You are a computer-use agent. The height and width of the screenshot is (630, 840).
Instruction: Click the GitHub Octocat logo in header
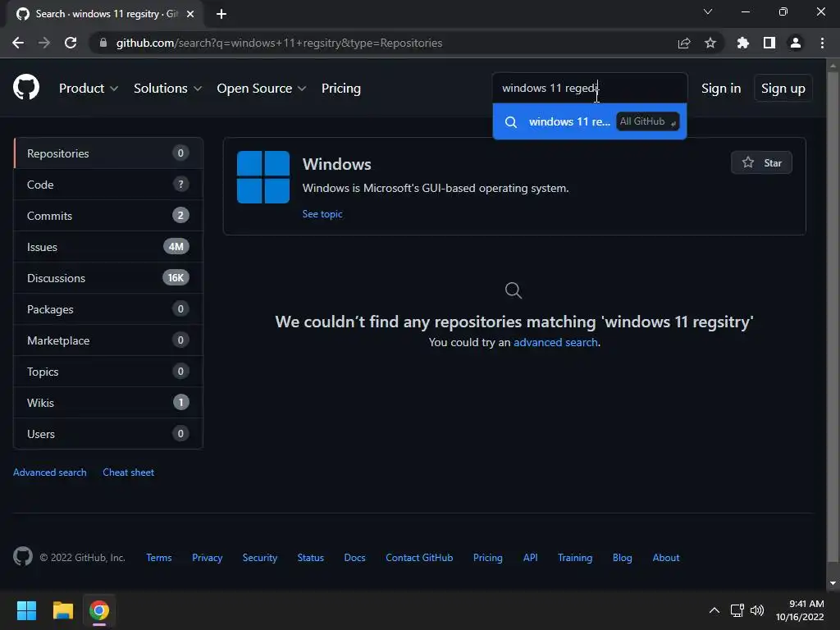pos(26,88)
